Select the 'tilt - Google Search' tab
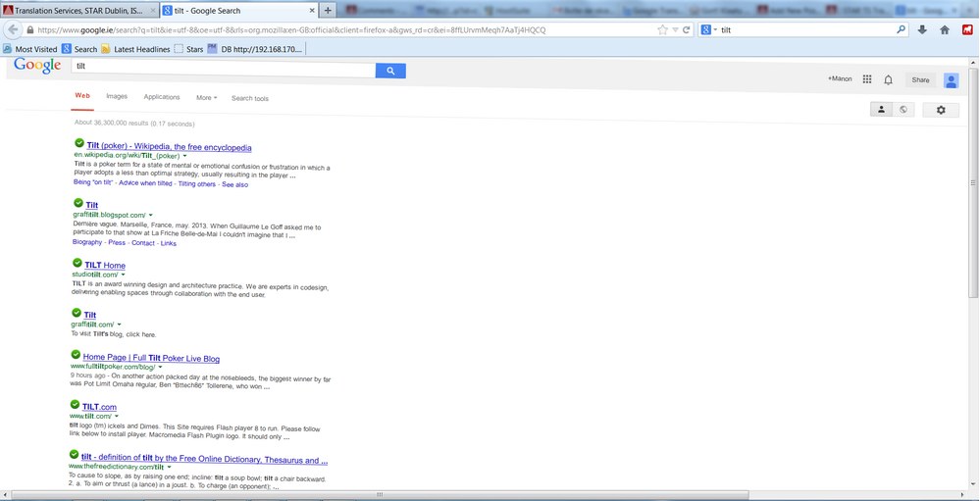This screenshot has width=980, height=501. pos(238,11)
